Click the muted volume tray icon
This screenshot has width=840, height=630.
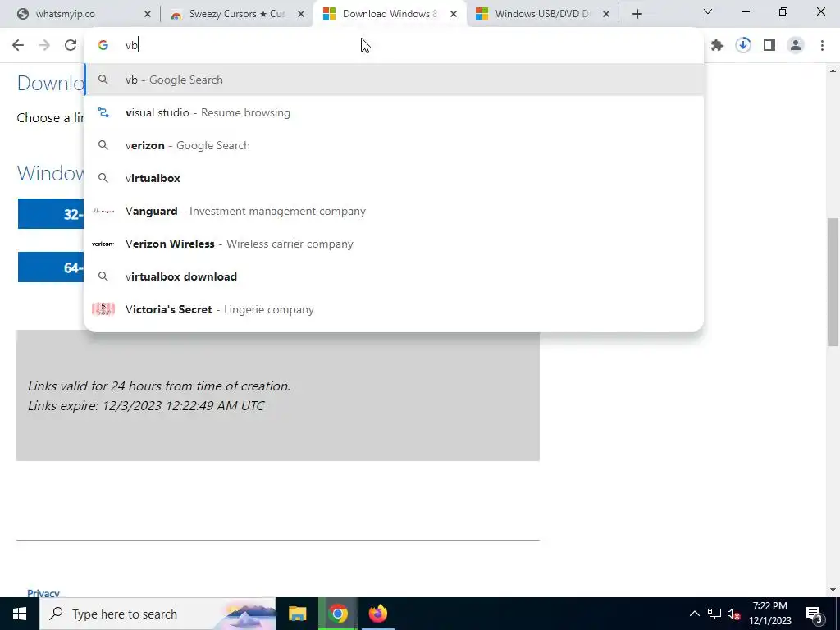(734, 614)
